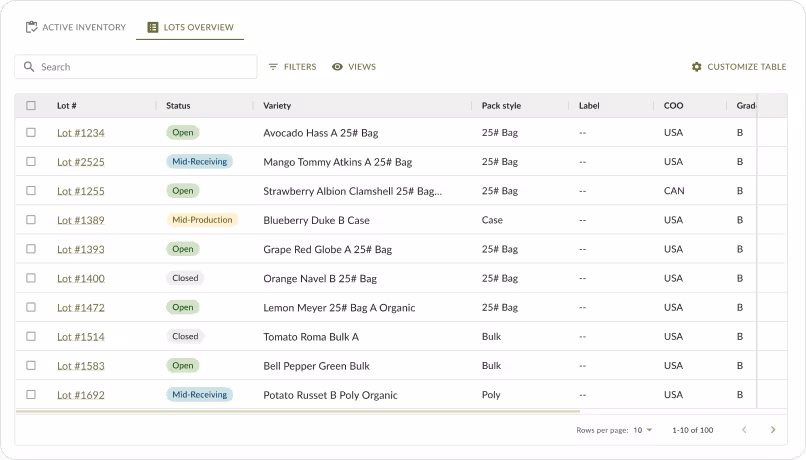806x460 pixels.
Task: Sort by the Pack style column header
Action: [501, 105]
